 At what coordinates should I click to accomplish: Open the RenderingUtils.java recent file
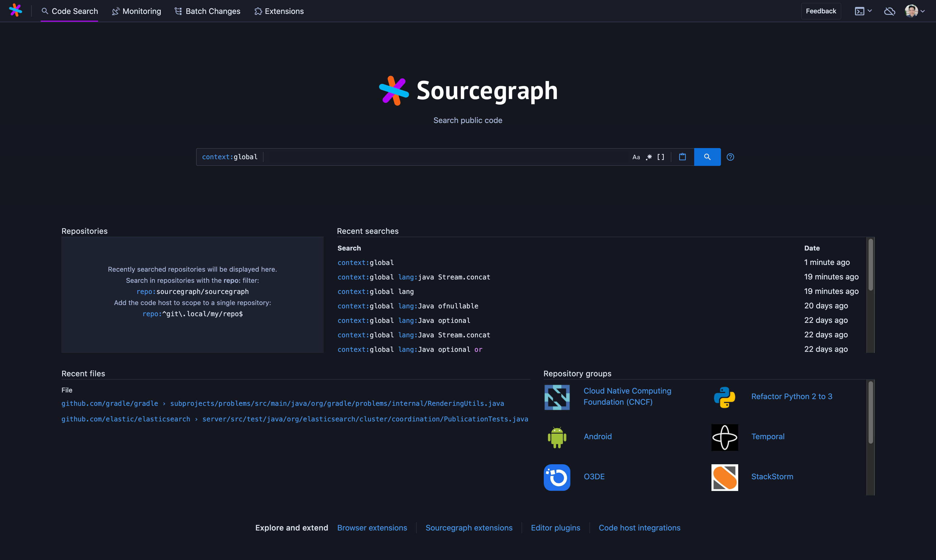(x=337, y=403)
